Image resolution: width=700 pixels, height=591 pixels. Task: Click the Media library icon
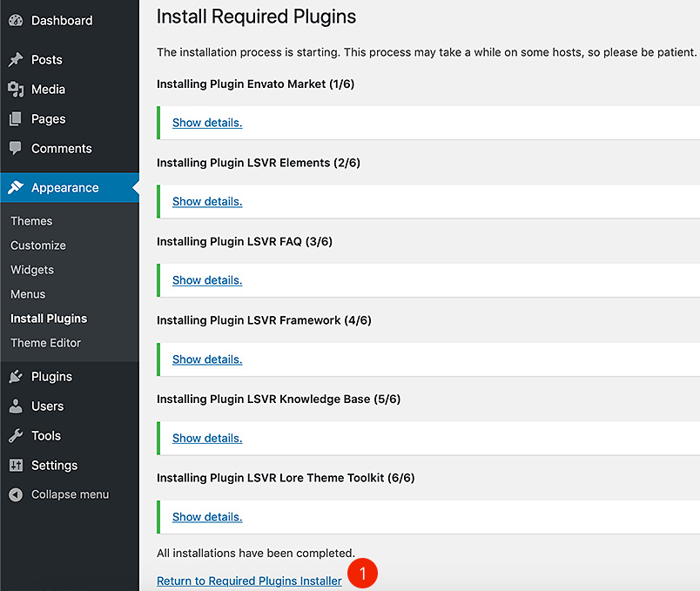coord(16,90)
